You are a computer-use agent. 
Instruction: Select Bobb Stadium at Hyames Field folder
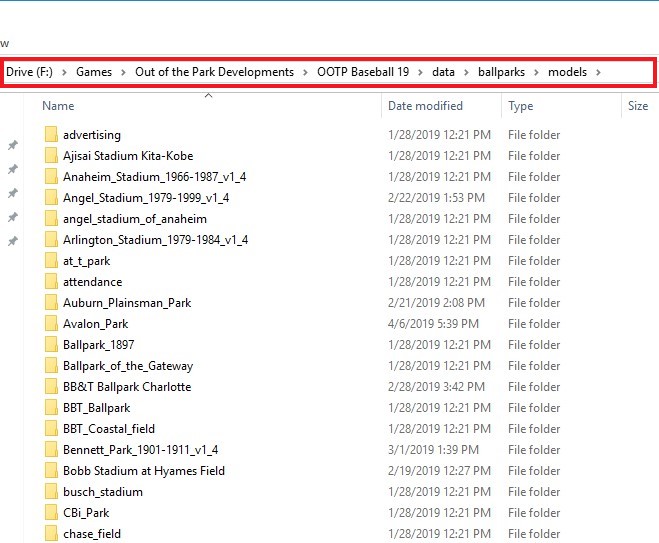pos(143,471)
